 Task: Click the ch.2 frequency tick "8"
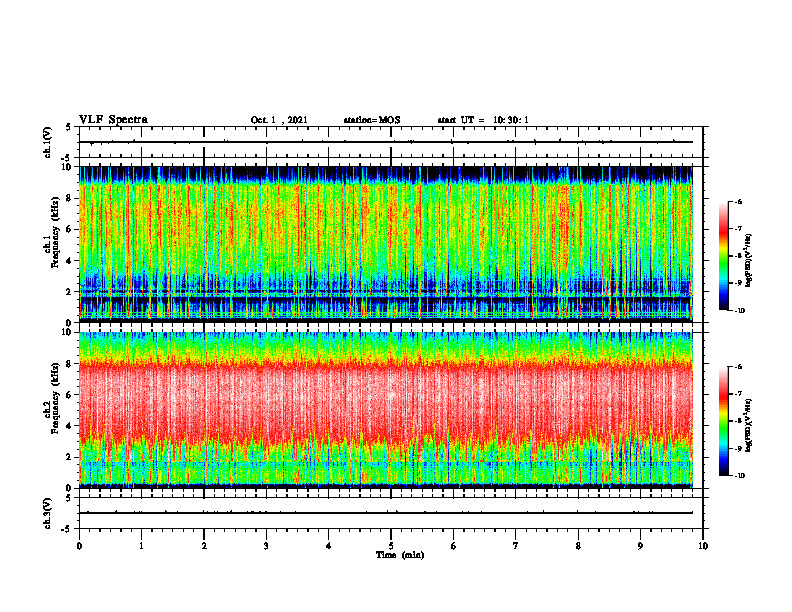69,363
